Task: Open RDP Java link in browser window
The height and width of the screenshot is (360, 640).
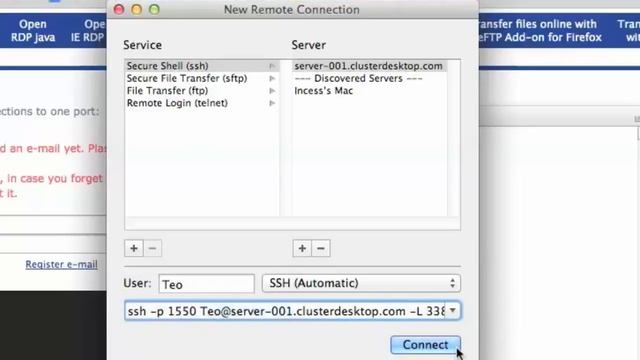Action: tap(33, 31)
